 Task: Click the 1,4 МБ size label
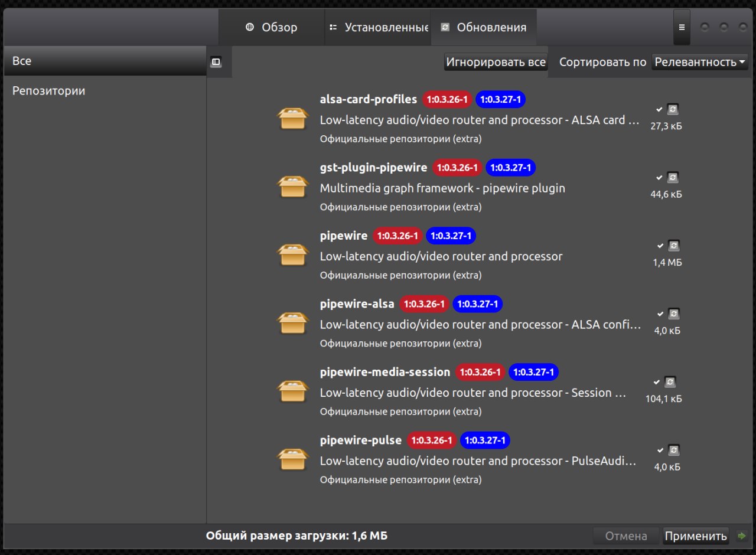667,263
